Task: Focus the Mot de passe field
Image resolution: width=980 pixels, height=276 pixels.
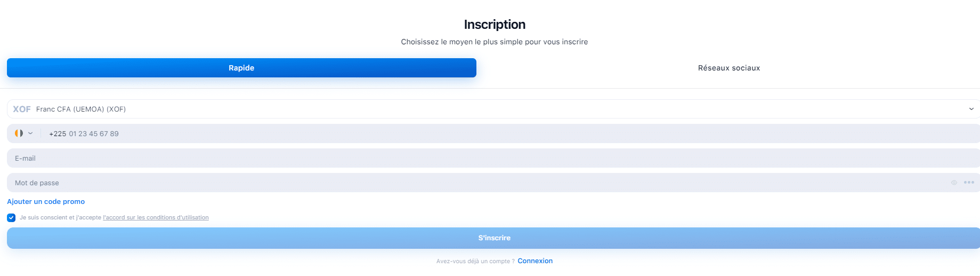Action: 493,183
